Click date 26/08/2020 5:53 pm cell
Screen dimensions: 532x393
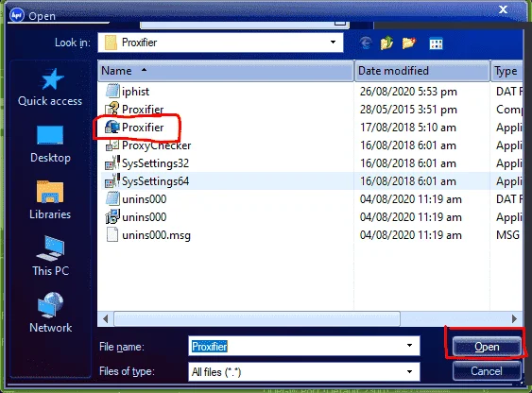pyautogui.click(x=408, y=92)
